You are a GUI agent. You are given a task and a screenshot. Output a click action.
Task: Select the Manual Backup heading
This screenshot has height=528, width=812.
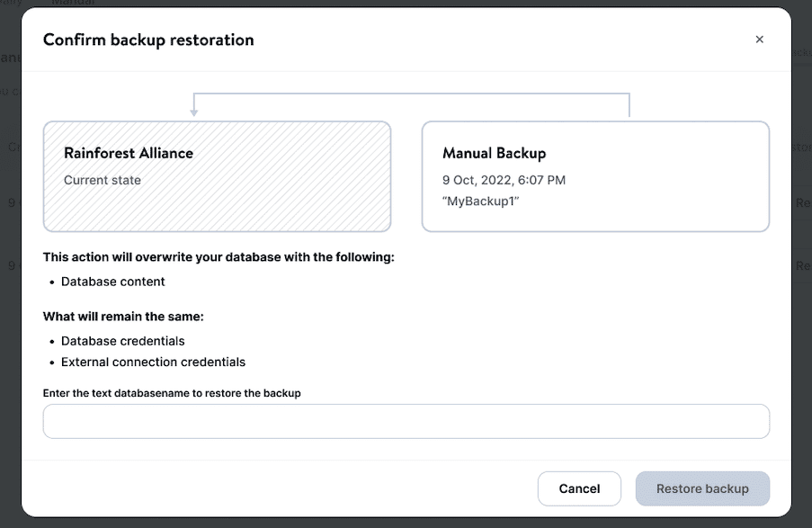click(495, 153)
